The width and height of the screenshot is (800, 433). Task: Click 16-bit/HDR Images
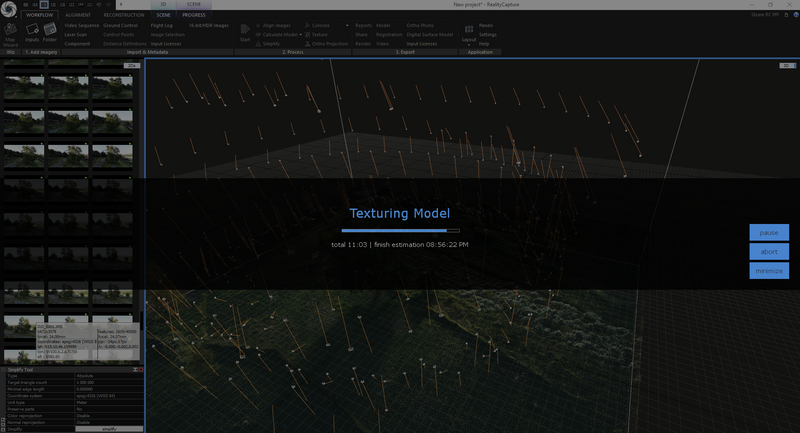click(209, 26)
